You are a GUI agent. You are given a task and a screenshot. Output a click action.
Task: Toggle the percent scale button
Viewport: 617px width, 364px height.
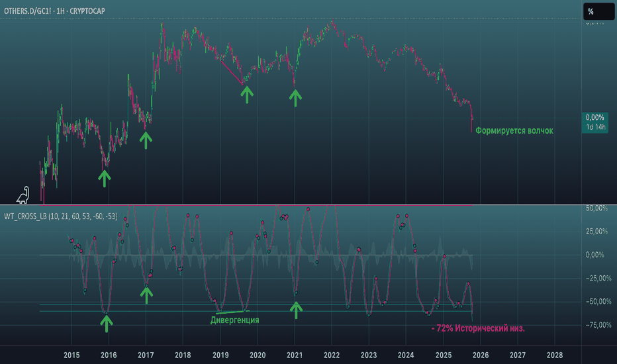click(x=598, y=11)
